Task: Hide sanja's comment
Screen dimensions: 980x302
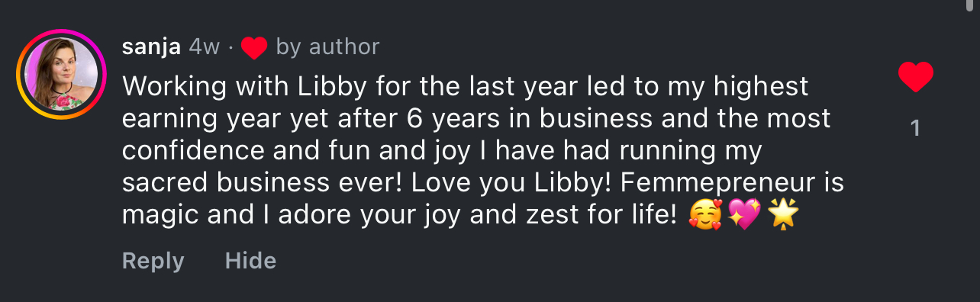Action: [250, 261]
